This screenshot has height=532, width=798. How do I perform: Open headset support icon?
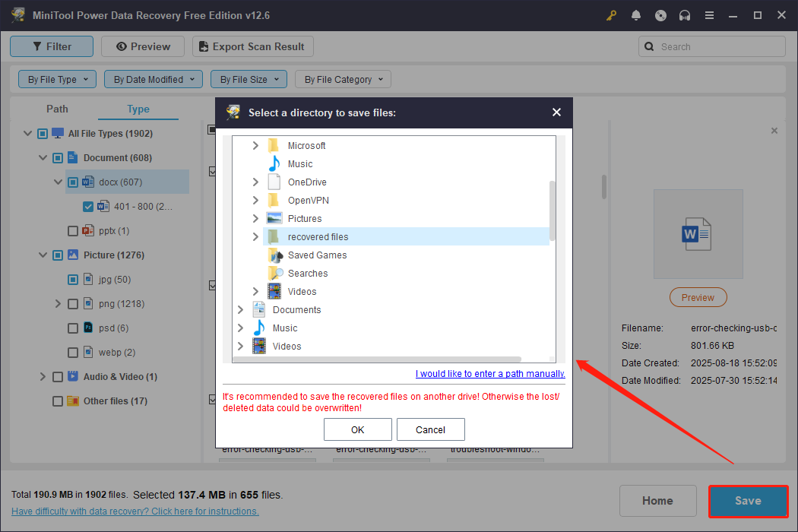pos(685,15)
